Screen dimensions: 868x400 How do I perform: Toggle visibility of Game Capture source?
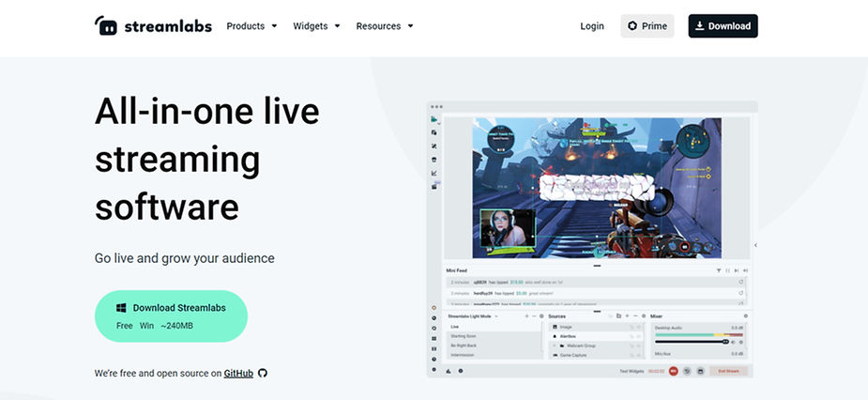point(638,355)
